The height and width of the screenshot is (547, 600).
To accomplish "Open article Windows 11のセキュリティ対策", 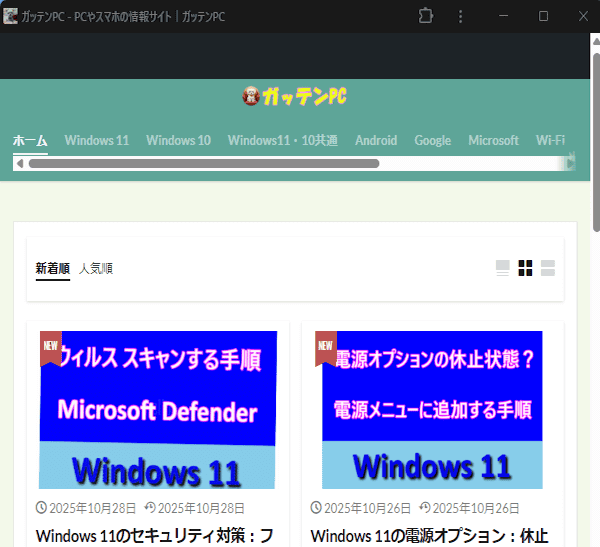I will [x=155, y=536].
